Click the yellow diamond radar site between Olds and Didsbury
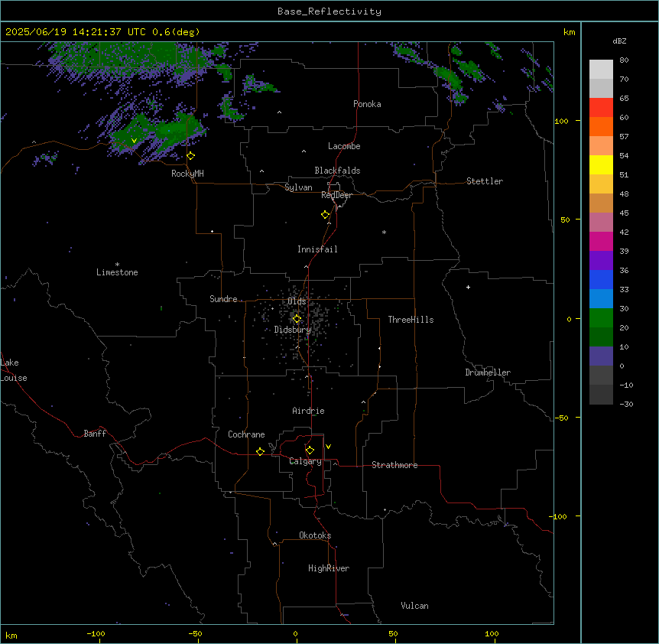The image size is (659, 644). tap(297, 319)
